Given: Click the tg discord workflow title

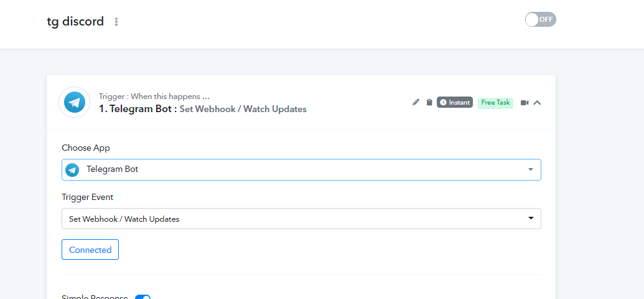Looking at the screenshot, I should pyautogui.click(x=75, y=22).
